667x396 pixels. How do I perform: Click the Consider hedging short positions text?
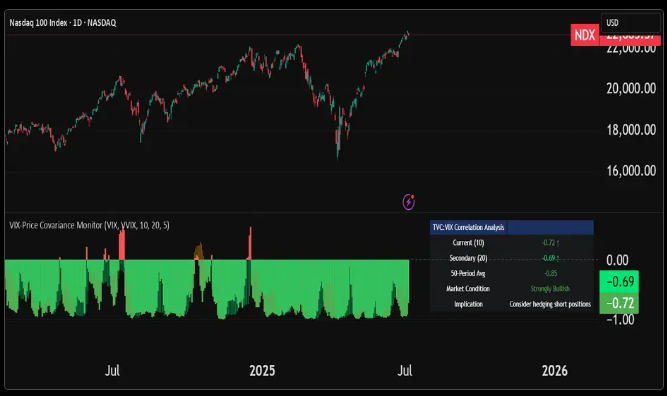[550, 304]
